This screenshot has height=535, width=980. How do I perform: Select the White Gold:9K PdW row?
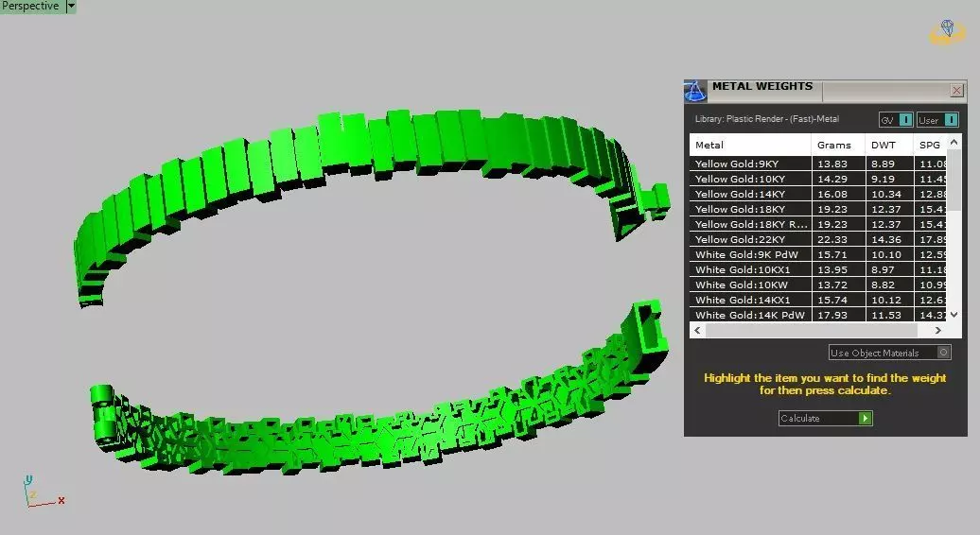(818, 254)
